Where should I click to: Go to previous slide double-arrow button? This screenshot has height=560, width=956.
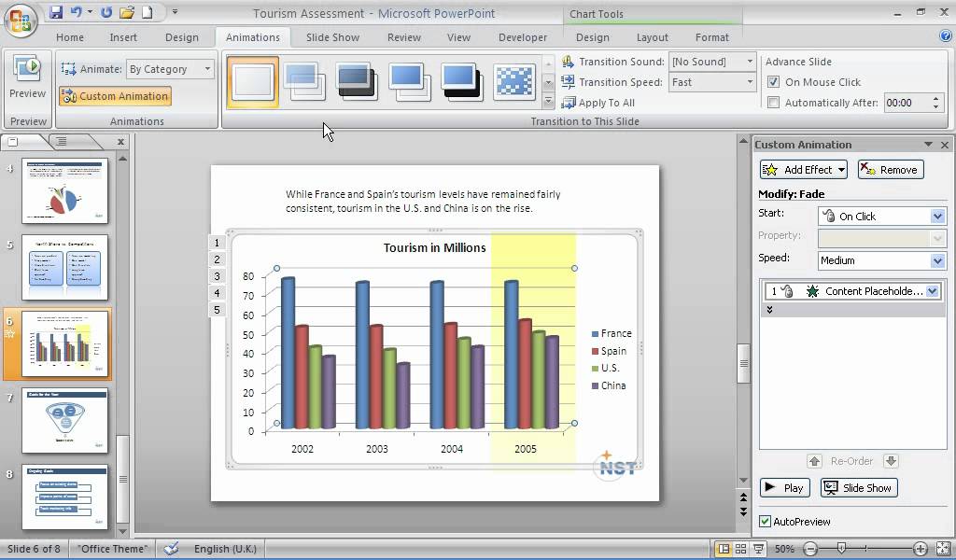(x=743, y=497)
